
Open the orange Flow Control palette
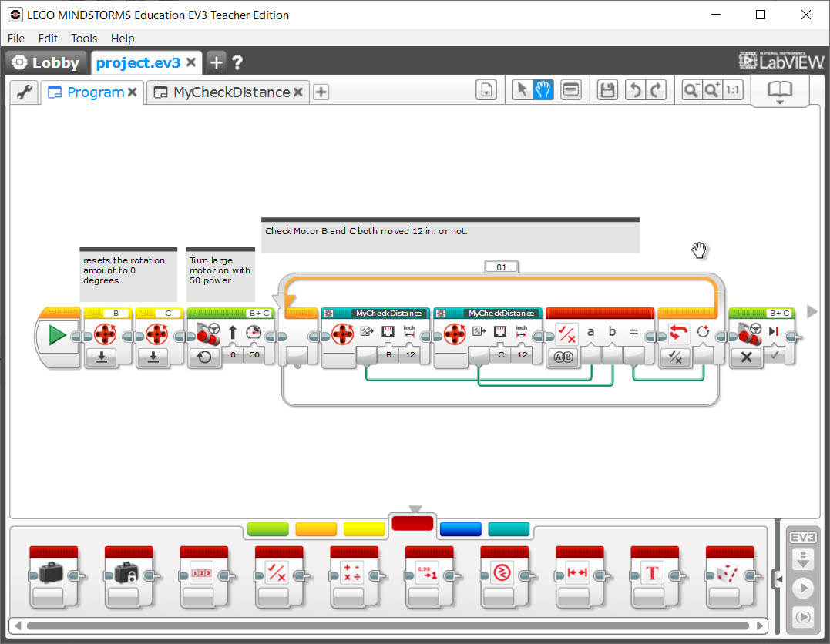tap(316, 528)
